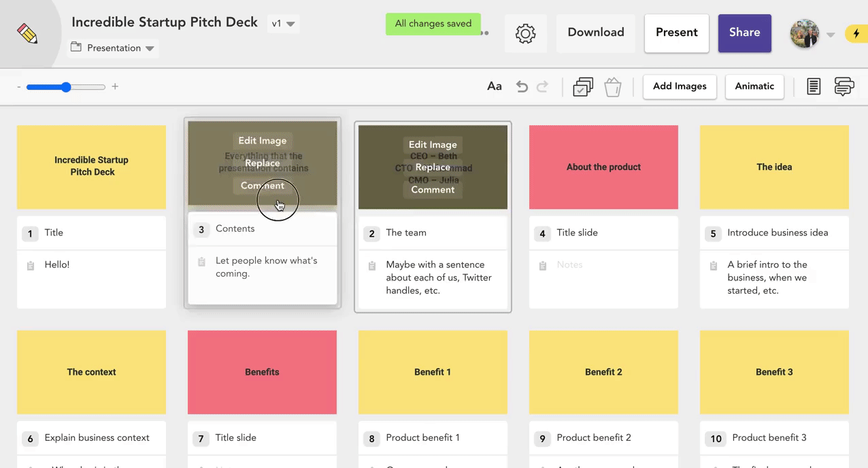Screen dimensions: 868x468
Task: Redo the last undone change
Action: click(x=542, y=86)
